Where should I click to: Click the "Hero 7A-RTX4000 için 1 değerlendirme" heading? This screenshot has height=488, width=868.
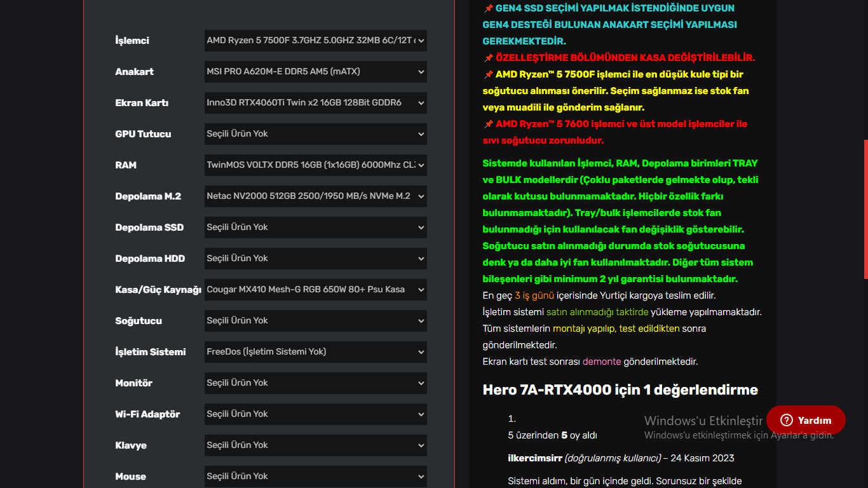(620, 390)
